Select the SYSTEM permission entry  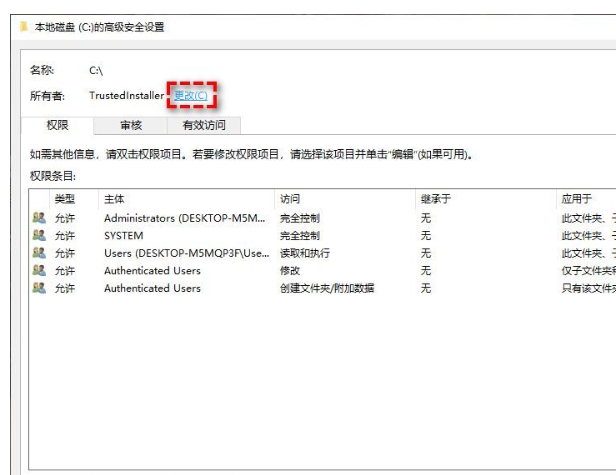coord(124,235)
